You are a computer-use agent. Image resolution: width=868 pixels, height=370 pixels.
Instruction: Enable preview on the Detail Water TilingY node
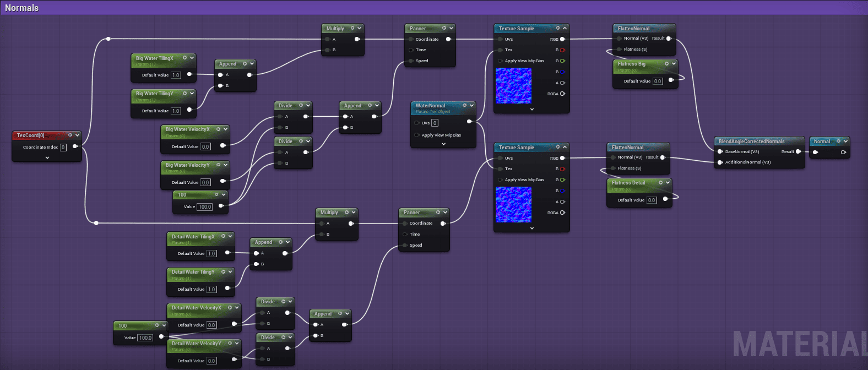223,271
